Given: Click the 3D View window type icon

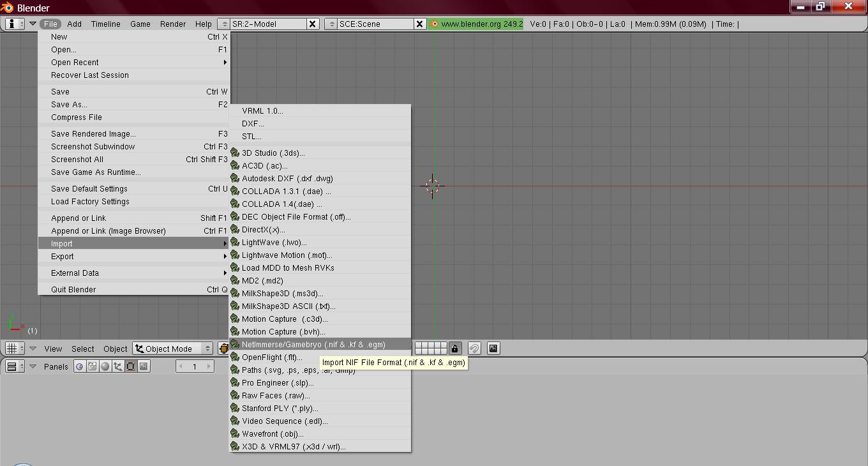Looking at the screenshot, I should 14,349.
